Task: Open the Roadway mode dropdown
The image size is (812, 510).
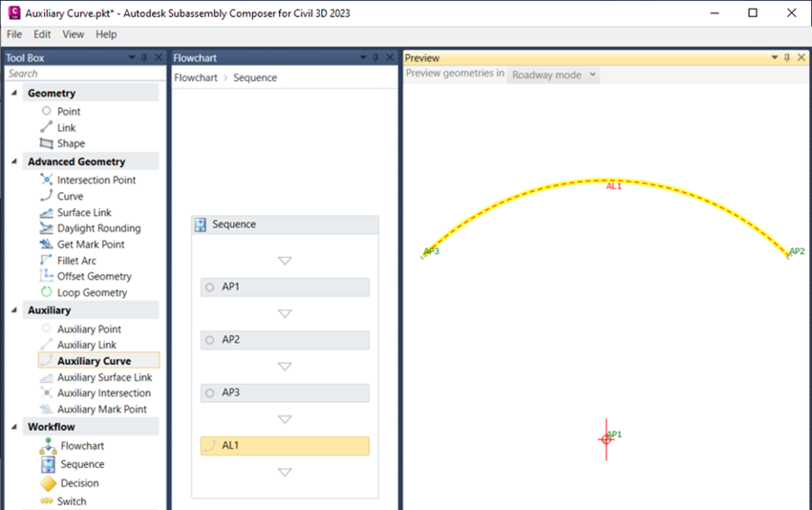Action: tap(553, 75)
